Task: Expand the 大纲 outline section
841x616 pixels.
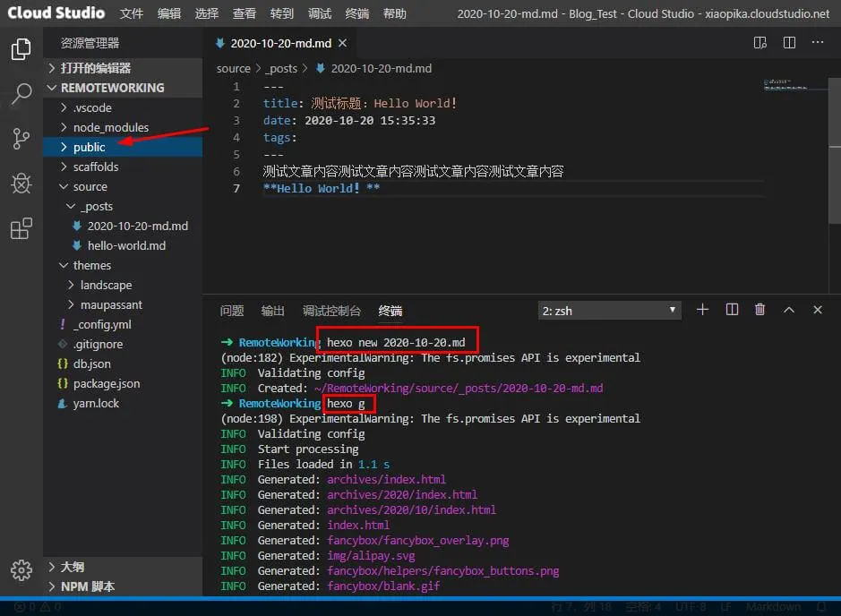Action: click(123, 567)
